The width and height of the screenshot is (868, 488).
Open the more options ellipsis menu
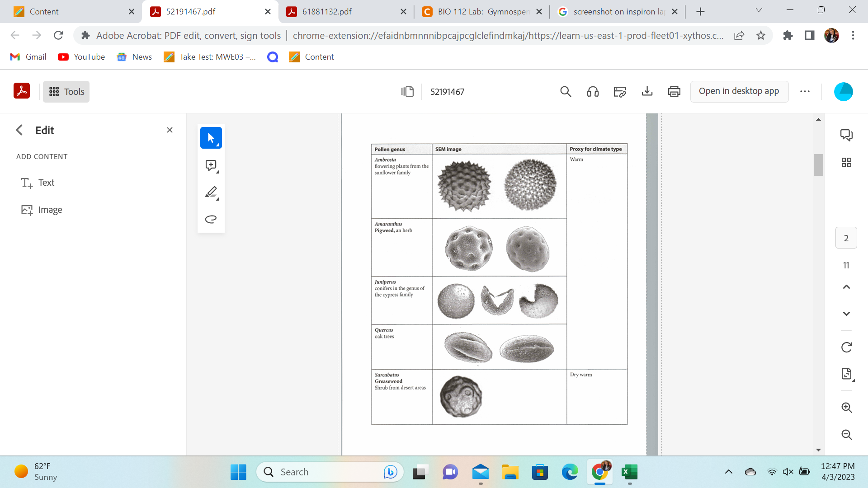pyautogui.click(x=805, y=92)
